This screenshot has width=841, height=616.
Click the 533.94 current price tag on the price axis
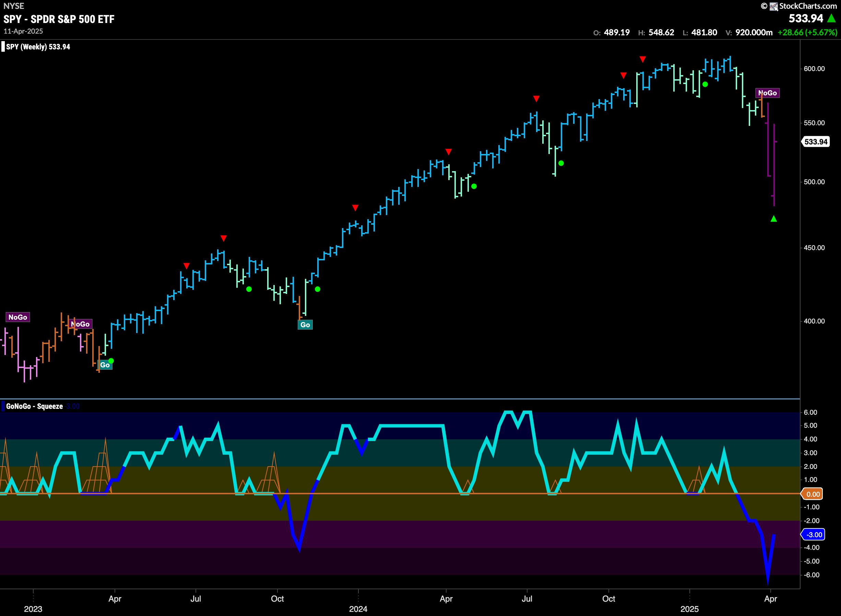tap(816, 142)
